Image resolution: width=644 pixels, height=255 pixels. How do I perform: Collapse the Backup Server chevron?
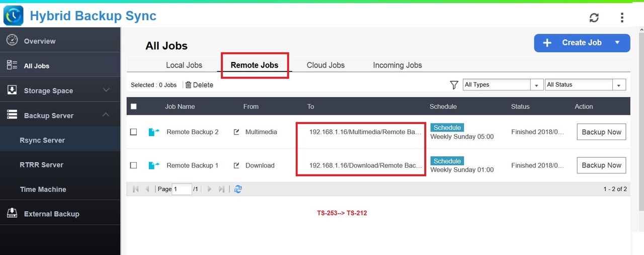(x=106, y=115)
